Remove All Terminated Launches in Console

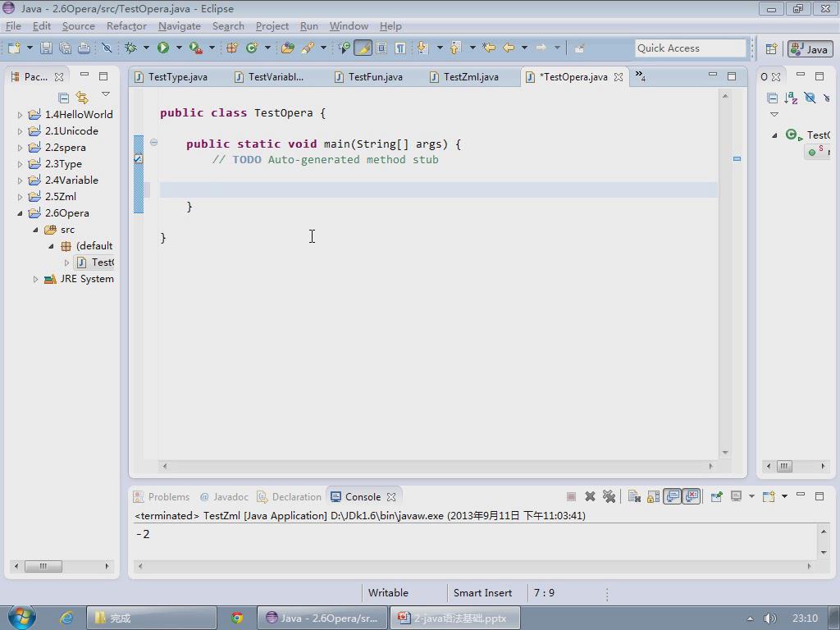click(x=609, y=496)
